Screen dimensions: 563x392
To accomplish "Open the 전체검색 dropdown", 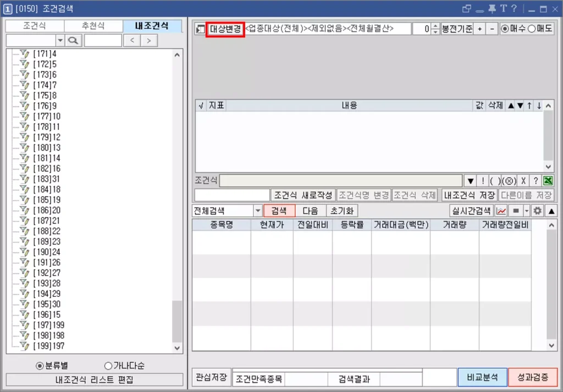I will pos(258,211).
